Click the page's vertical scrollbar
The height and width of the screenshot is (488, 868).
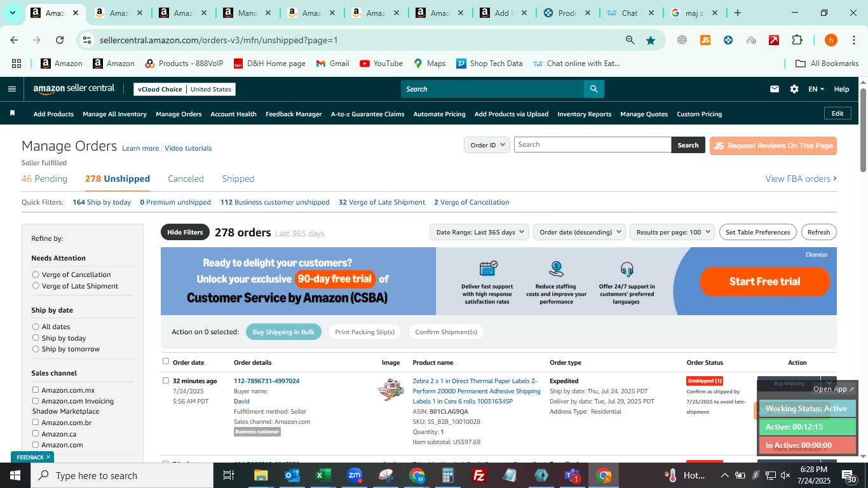tap(863, 130)
